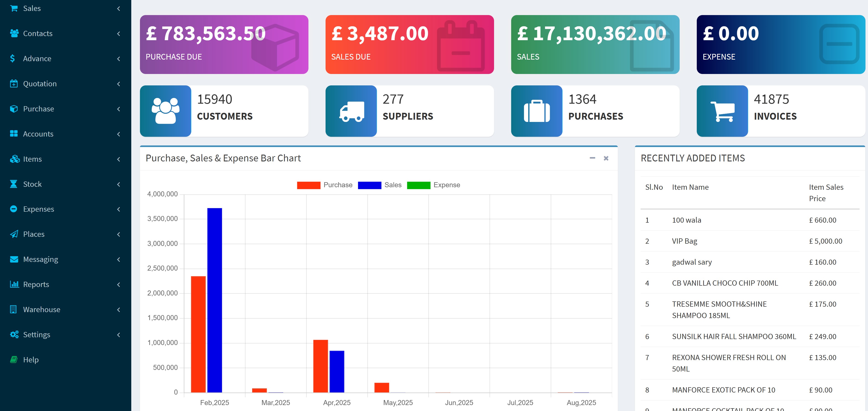Toggle the Purchase series in chart legend
The height and width of the screenshot is (411, 868).
point(324,185)
